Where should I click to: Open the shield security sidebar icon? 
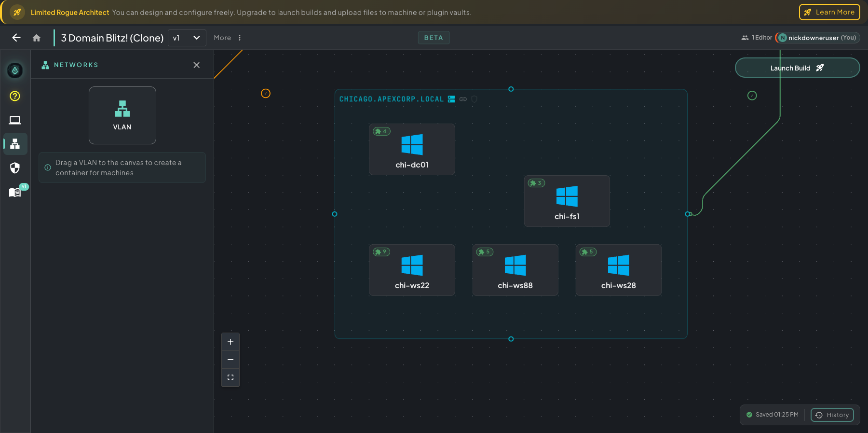pos(15,168)
